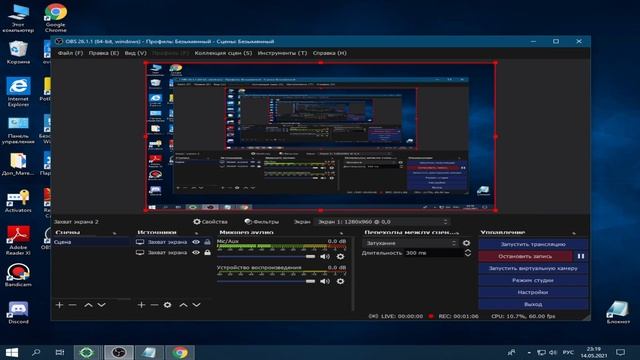
Task: Move the source up in the Sources list
Action: (x=184, y=305)
